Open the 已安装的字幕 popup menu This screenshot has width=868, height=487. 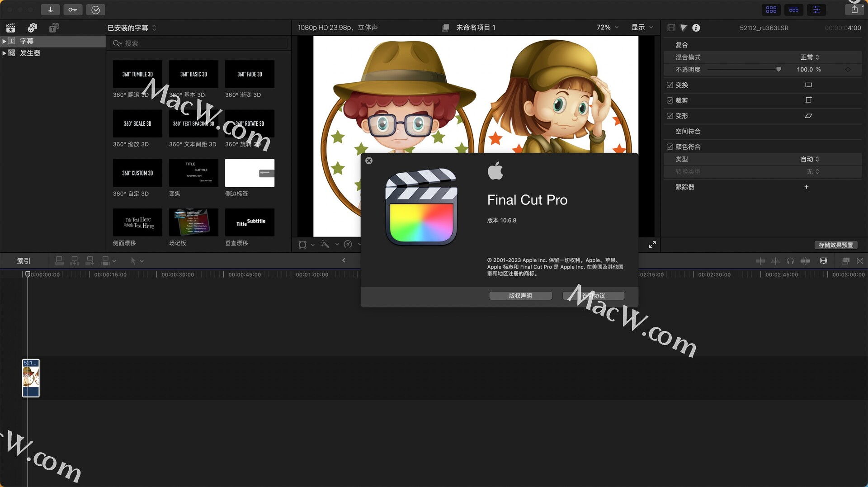tap(132, 28)
